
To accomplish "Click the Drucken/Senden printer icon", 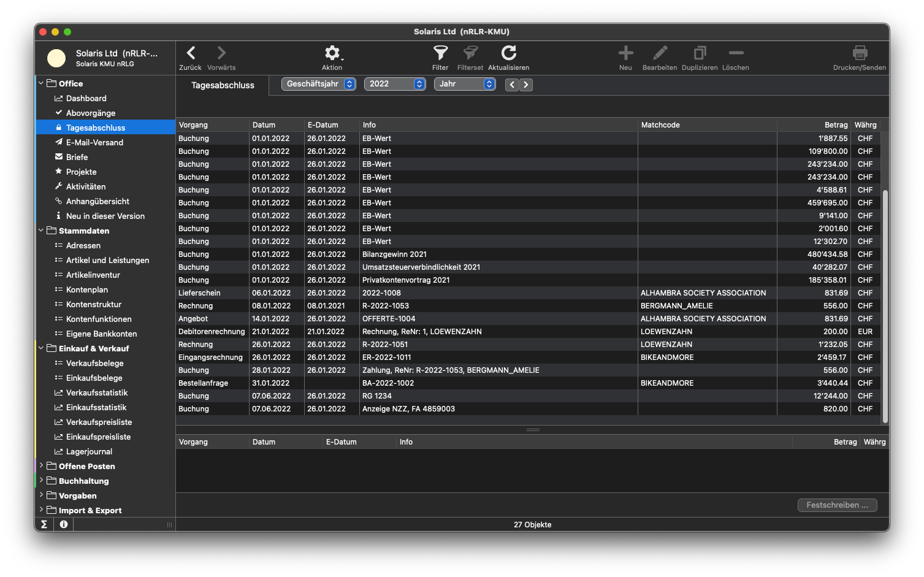I will [860, 53].
